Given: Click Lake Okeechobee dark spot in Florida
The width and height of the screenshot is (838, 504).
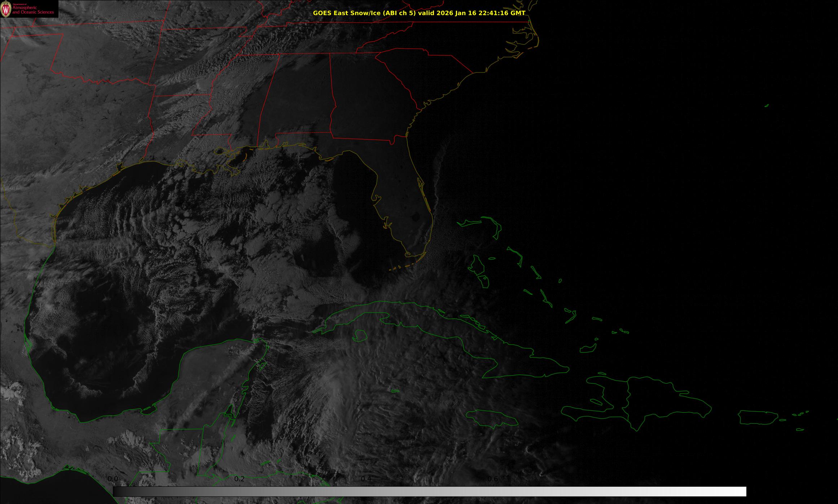Looking at the screenshot, I should click(x=416, y=217).
